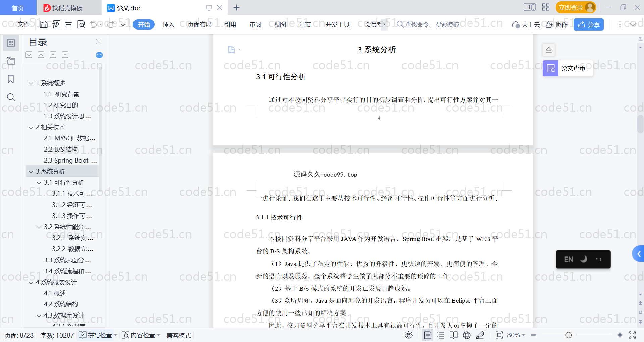
Task: Switch to the 开发工具 tab
Action: pos(337,24)
